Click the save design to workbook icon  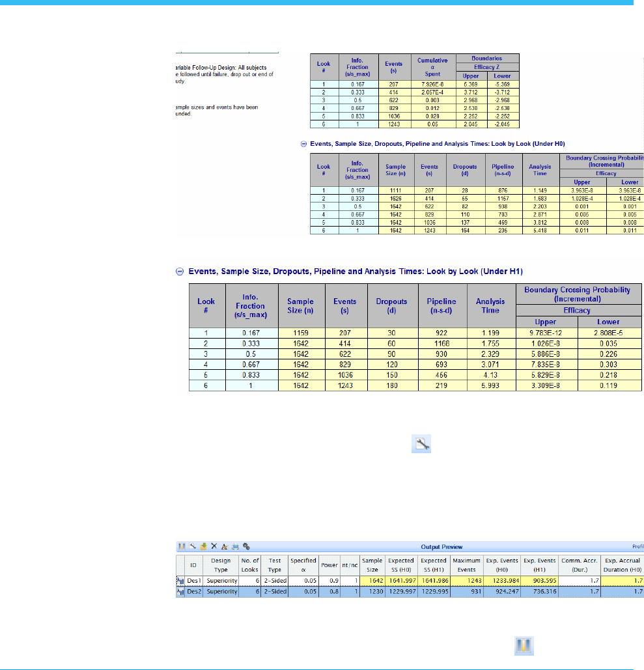(203, 546)
